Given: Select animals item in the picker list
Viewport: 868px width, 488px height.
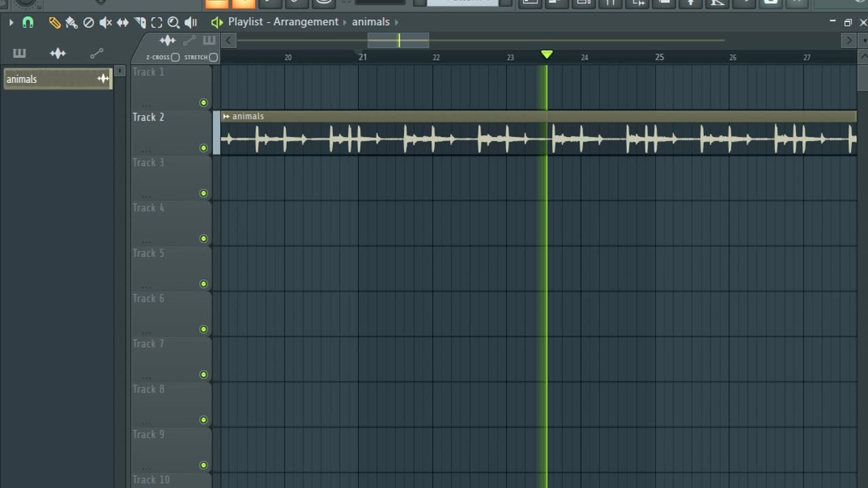Looking at the screenshot, I should (57, 79).
